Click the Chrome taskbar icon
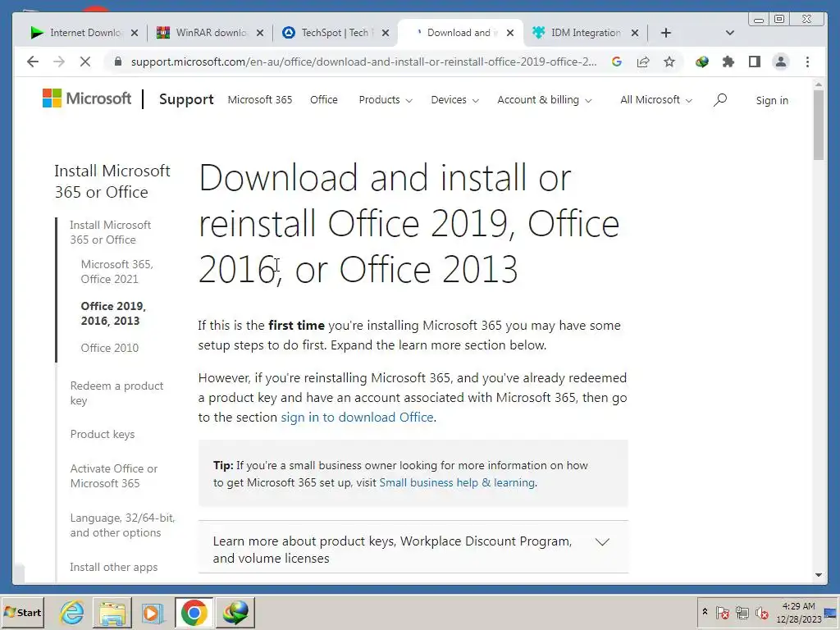The height and width of the screenshot is (630, 840). pos(194,612)
